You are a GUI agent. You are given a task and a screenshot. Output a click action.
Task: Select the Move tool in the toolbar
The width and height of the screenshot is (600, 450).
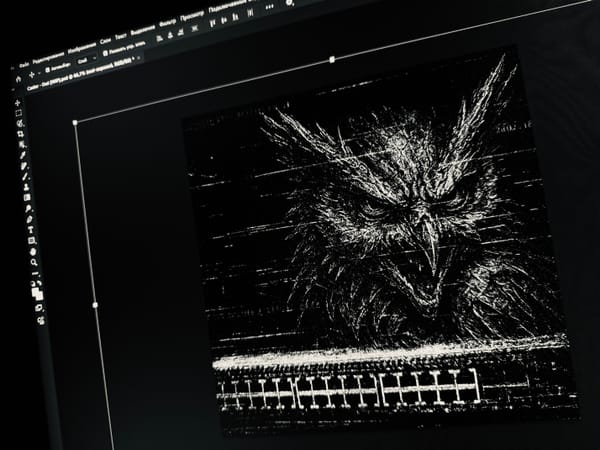pos(17,103)
